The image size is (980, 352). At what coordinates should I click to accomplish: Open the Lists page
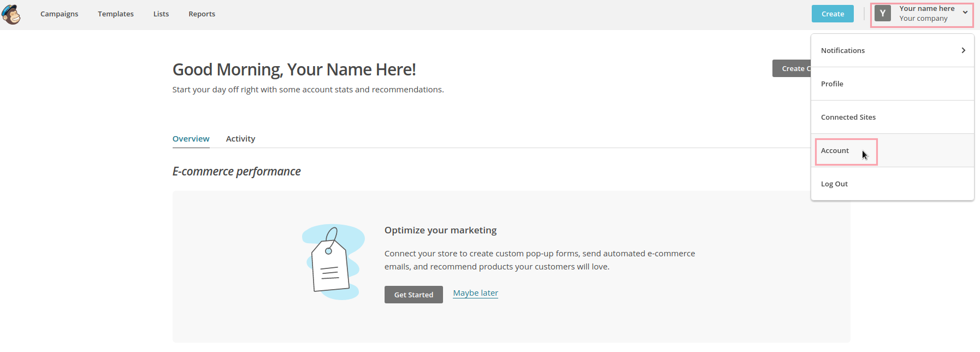point(161,14)
